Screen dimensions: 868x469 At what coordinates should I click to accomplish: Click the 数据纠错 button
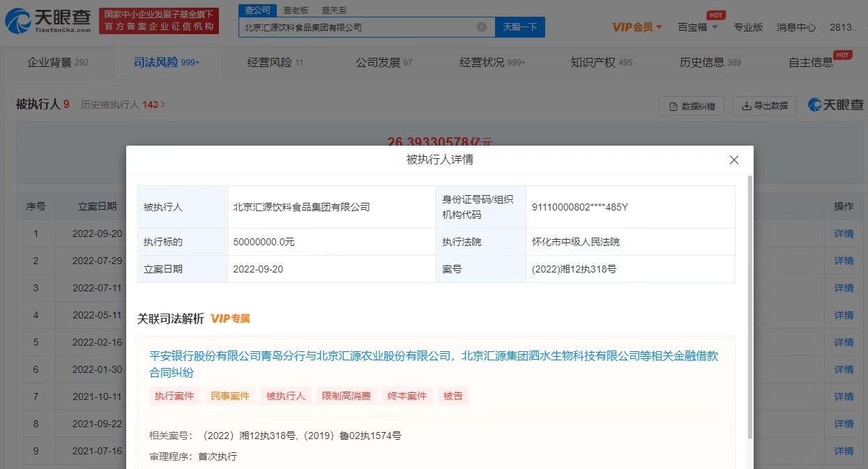point(692,106)
